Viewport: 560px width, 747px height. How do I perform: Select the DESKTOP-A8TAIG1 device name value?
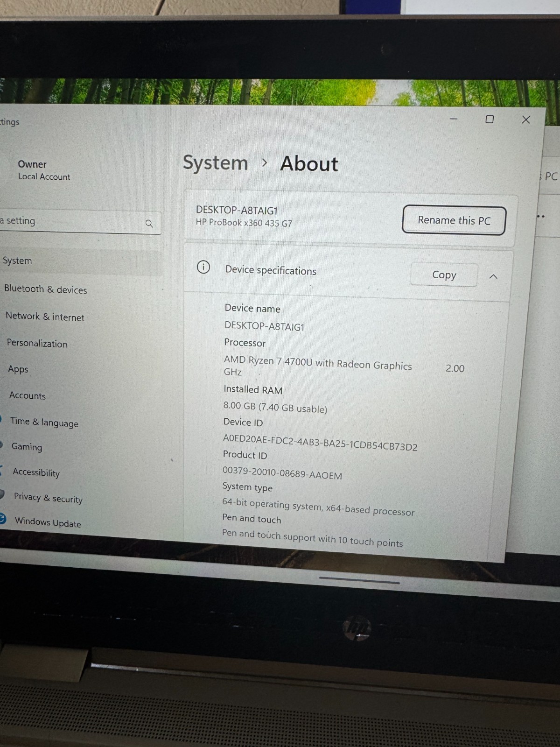(x=264, y=326)
